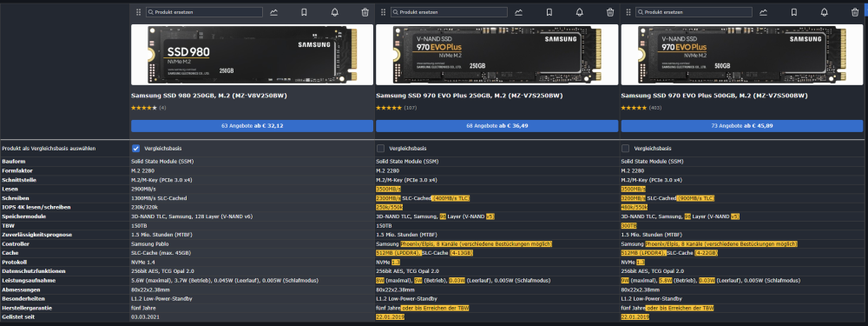
Task: View star rating with (107) reviews
Action: (x=397, y=108)
